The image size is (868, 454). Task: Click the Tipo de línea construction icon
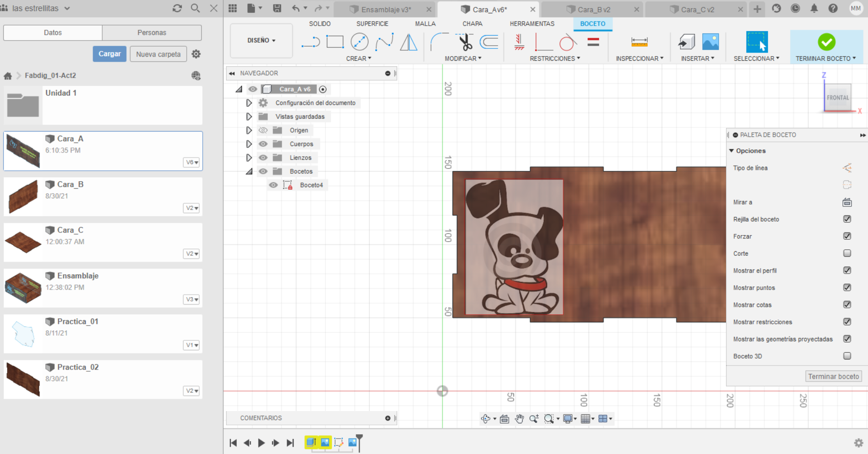coord(847,168)
